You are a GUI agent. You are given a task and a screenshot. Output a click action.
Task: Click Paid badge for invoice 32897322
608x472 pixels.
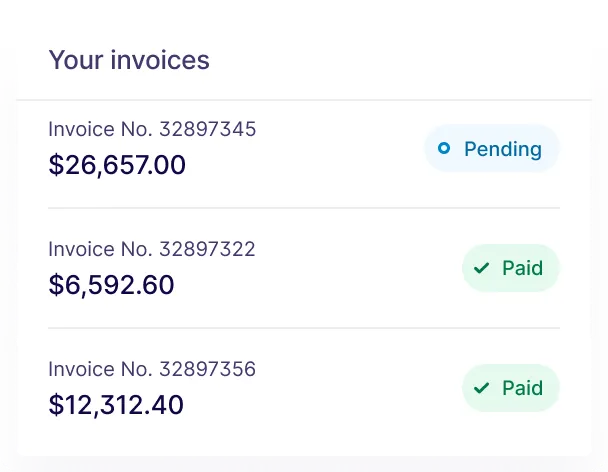coord(510,268)
